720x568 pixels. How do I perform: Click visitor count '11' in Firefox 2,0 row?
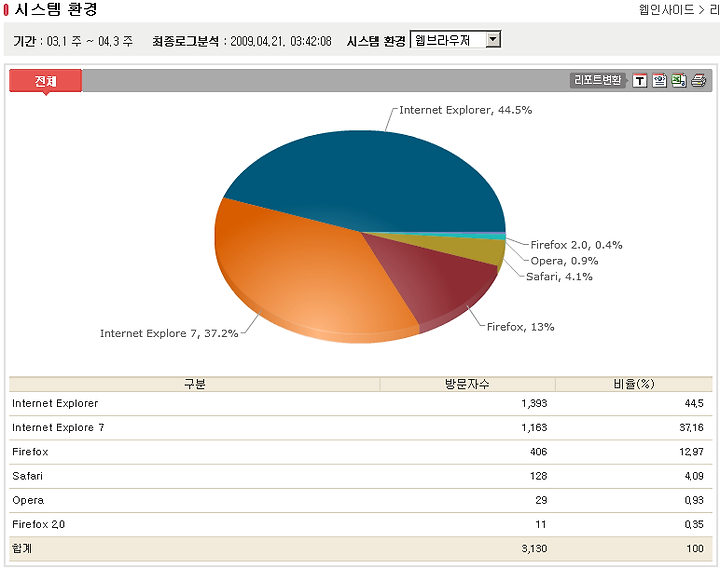coord(541,524)
